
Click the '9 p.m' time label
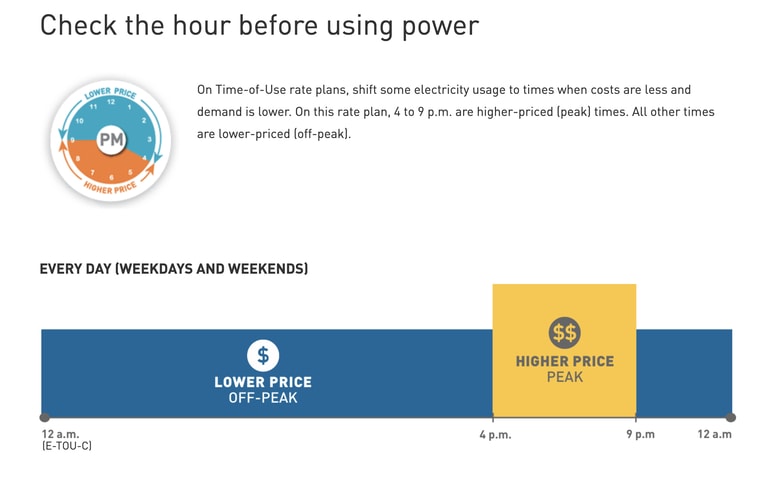[x=641, y=435]
